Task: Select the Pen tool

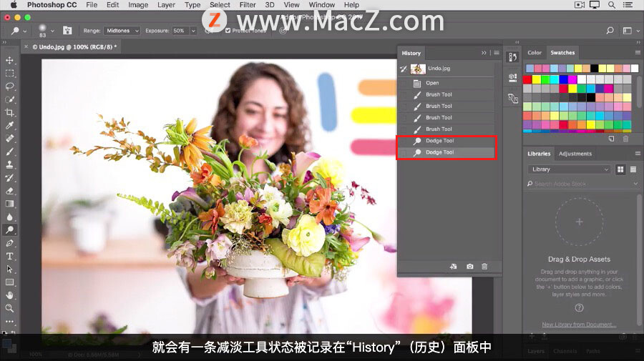Action: [x=9, y=243]
